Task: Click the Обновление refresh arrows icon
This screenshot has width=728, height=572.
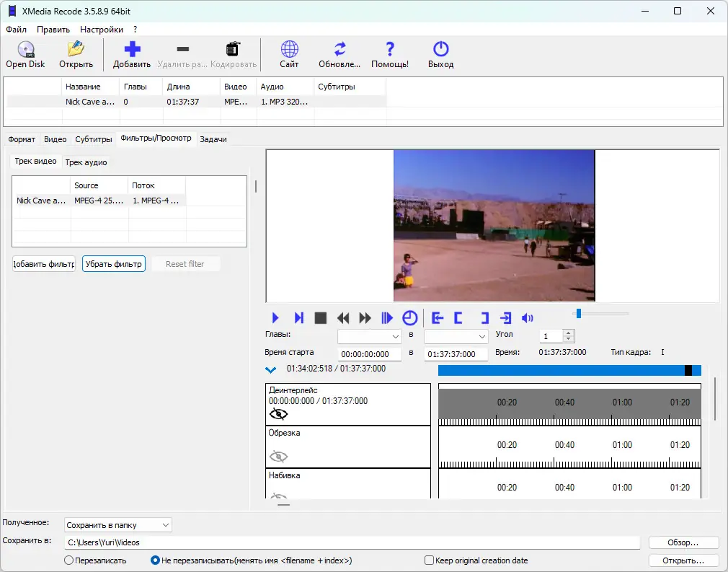Action: (x=339, y=50)
